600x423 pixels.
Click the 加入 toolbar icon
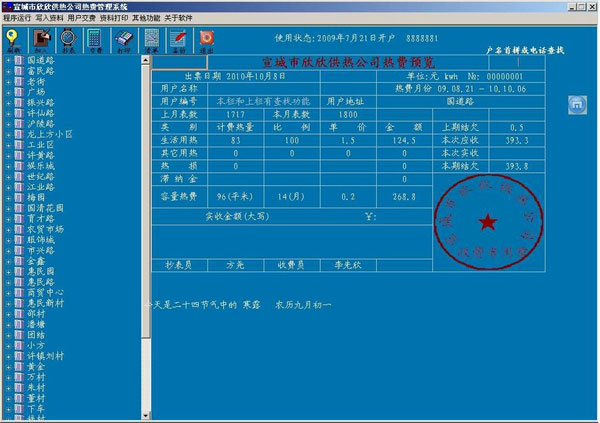tap(42, 40)
